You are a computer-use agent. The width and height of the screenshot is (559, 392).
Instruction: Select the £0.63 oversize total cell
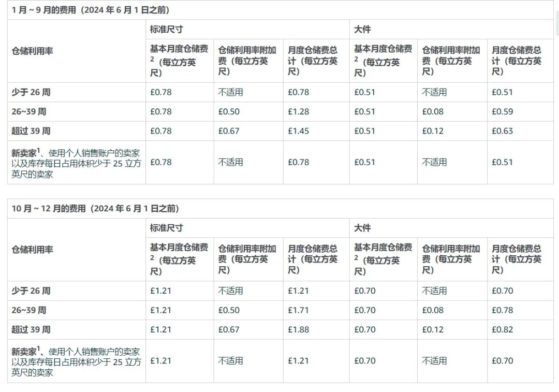502,131
